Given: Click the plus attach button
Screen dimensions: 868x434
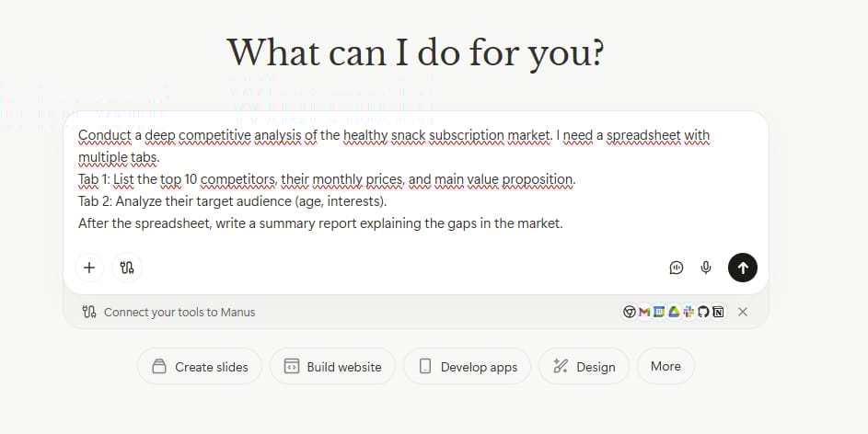Looking at the screenshot, I should (x=89, y=268).
